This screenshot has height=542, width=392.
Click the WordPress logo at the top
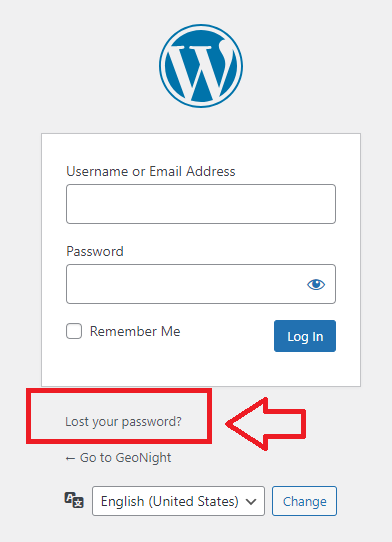(x=201, y=66)
